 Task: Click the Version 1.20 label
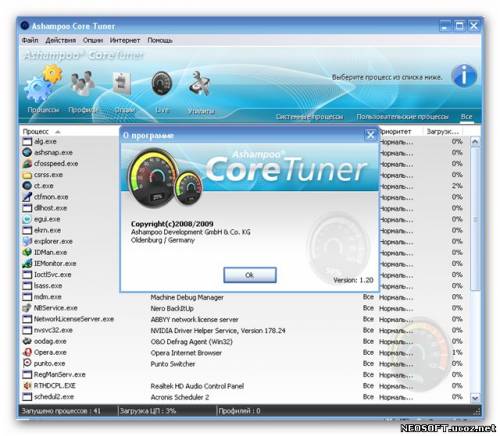tap(353, 280)
